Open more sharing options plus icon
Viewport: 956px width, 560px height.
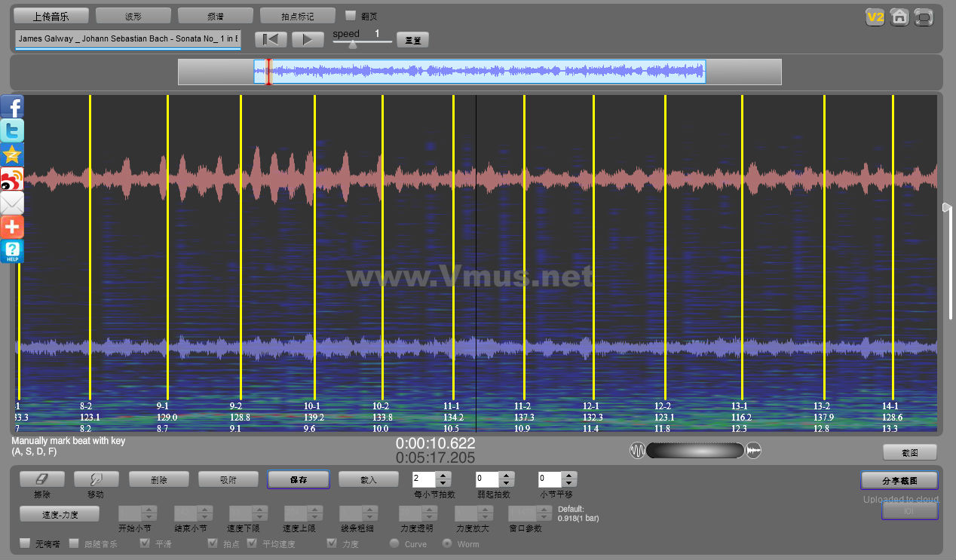12,227
